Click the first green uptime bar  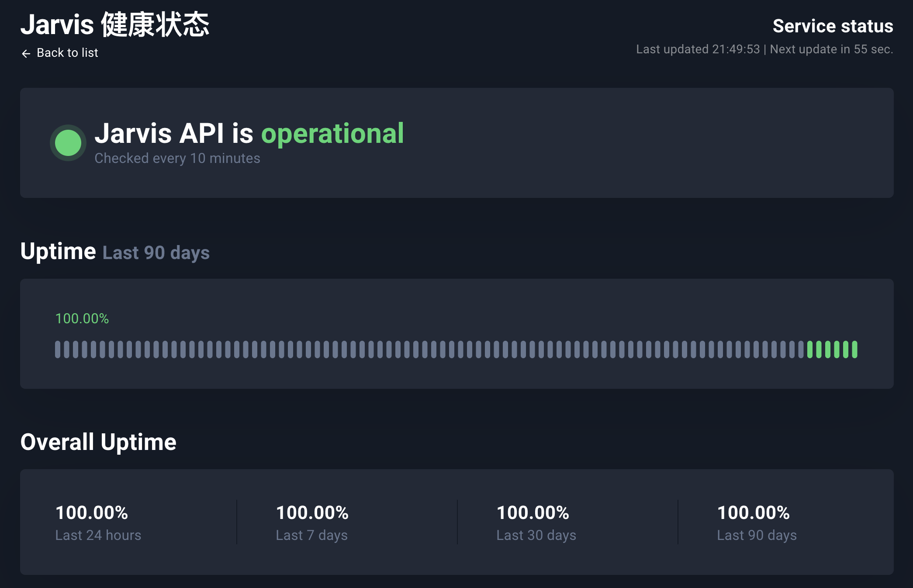810,349
